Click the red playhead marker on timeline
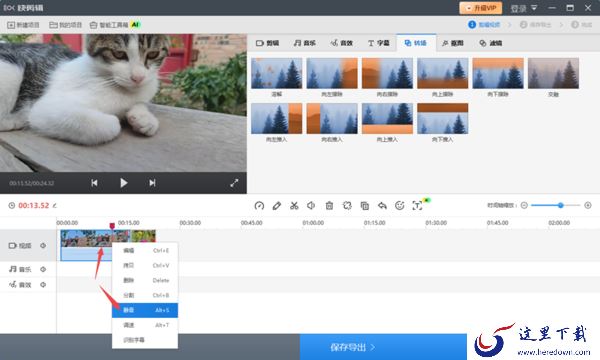The height and width of the screenshot is (360, 600). tap(112, 226)
